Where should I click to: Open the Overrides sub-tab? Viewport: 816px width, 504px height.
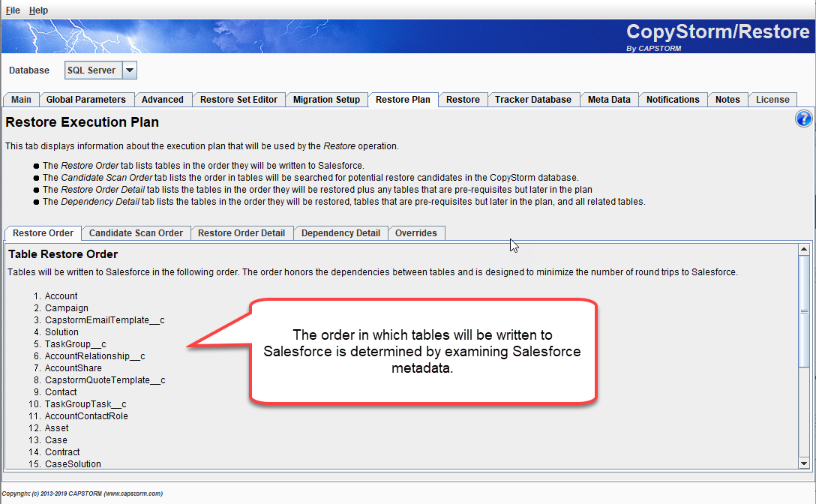point(415,233)
